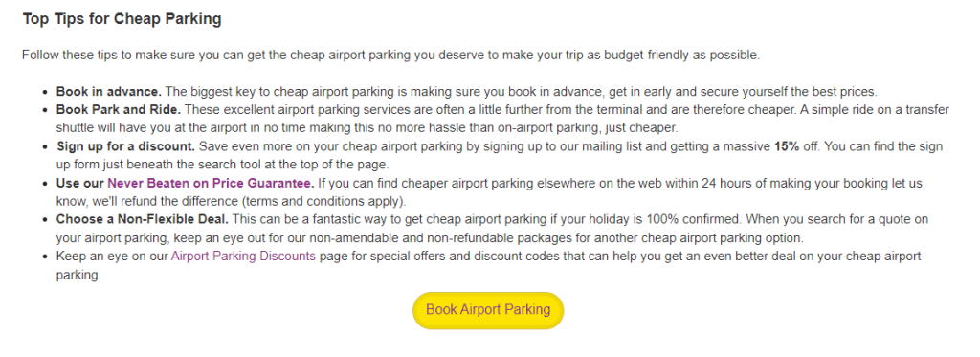980x357 pixels.
Task: Click the bold Book in advance text
Action: tap(109, 92)
